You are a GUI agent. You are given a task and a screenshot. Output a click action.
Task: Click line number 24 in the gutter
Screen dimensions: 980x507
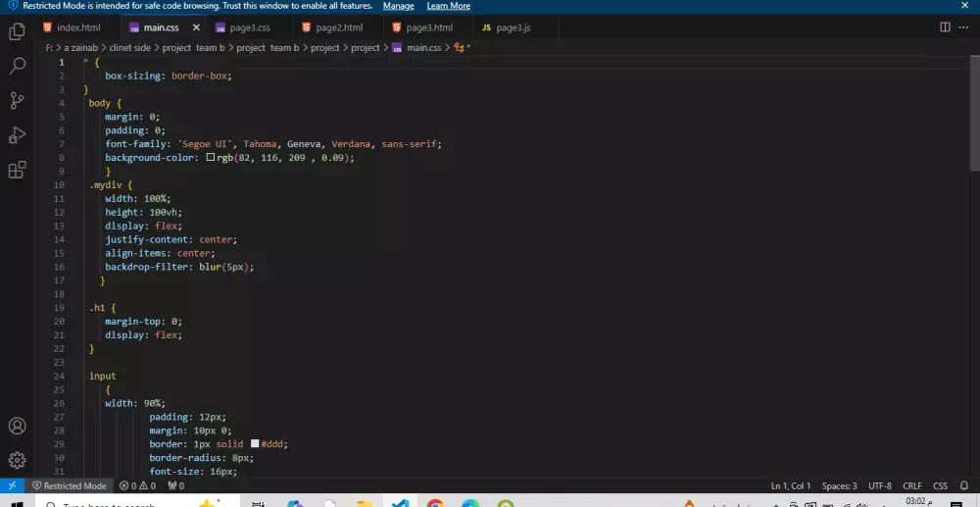59,376
